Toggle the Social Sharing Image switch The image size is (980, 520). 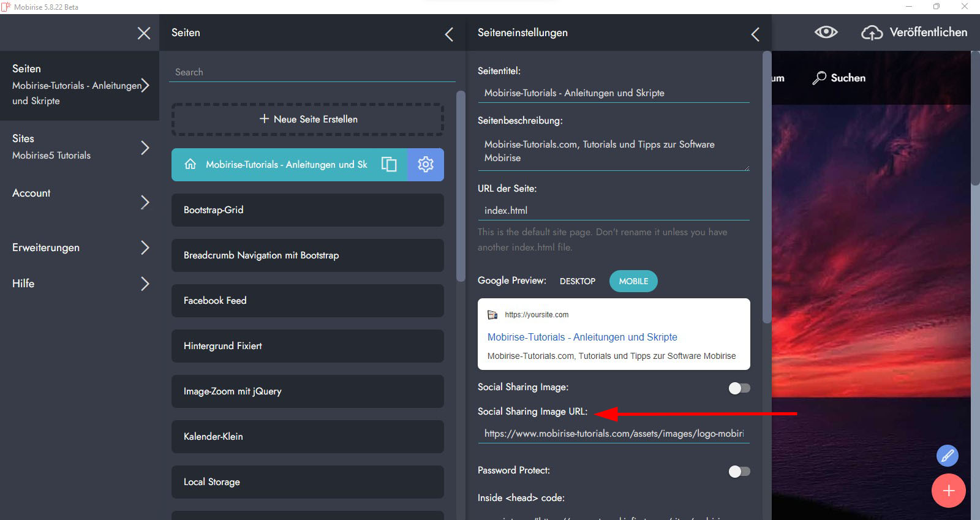tap(739, 388)
